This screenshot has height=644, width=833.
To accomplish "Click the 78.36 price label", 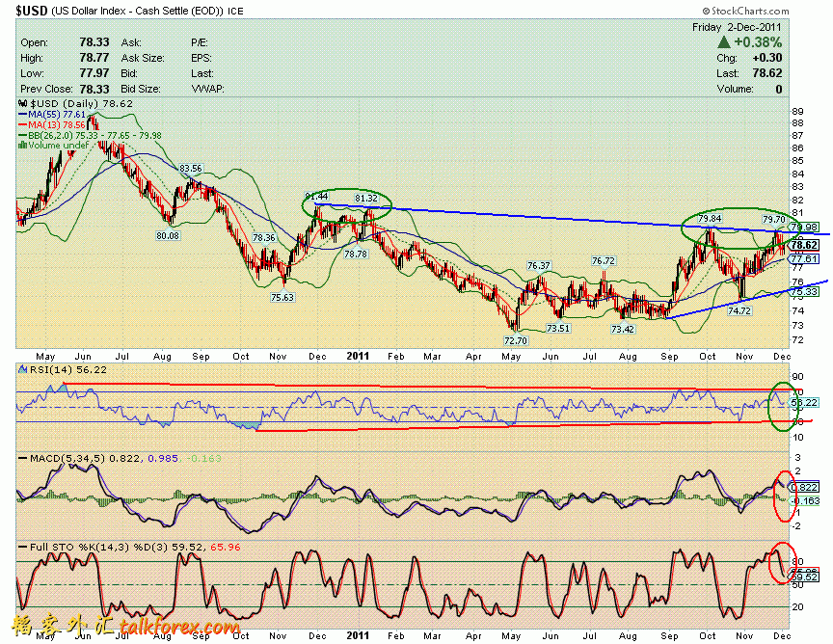I will coord(263,237).
